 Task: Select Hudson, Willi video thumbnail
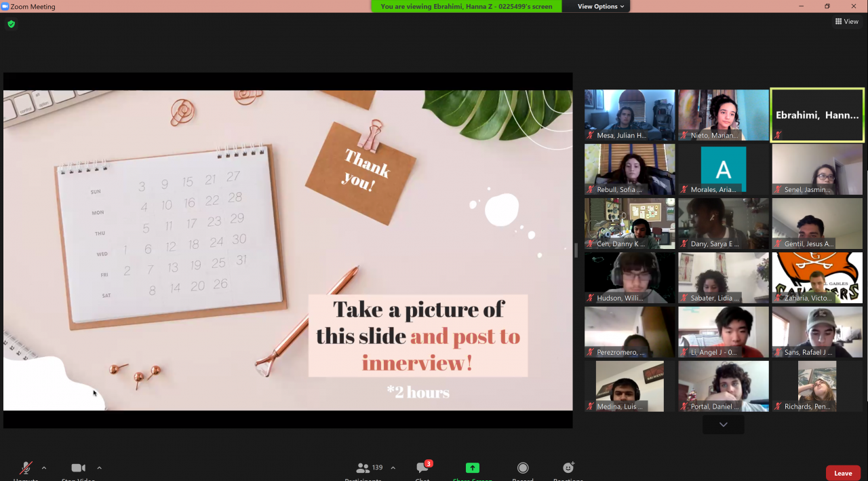pos(630,278)
